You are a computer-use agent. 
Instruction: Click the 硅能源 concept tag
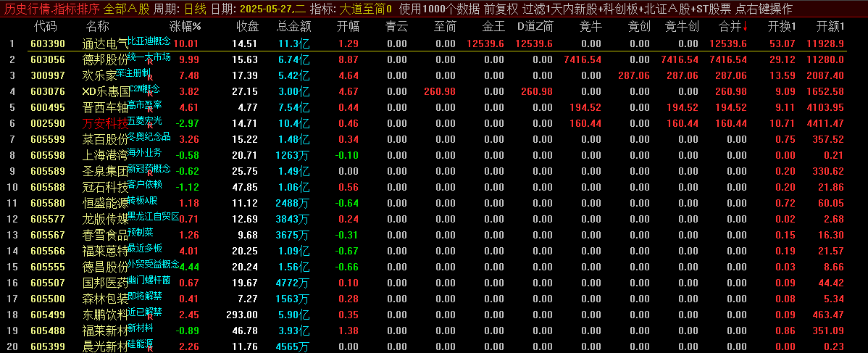(139, 344)
